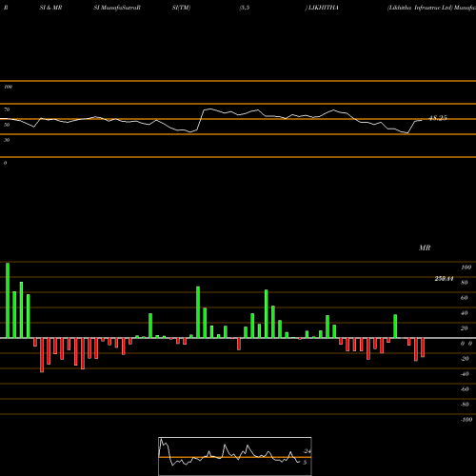This screenshot has height=476, width=476.
Task: Click the '-80' label on the MR axis
Action: (465, 405)
